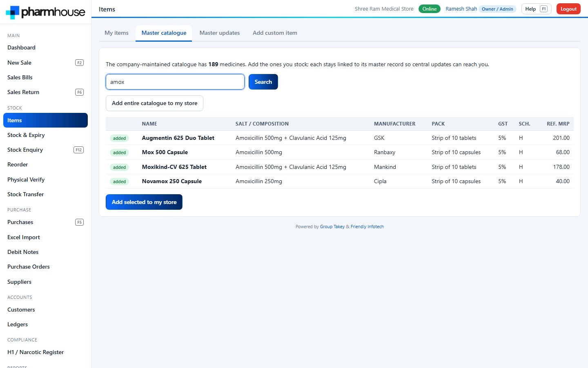
Task: Open Physical Verify in the sidebar
Action: coord(45,180)
